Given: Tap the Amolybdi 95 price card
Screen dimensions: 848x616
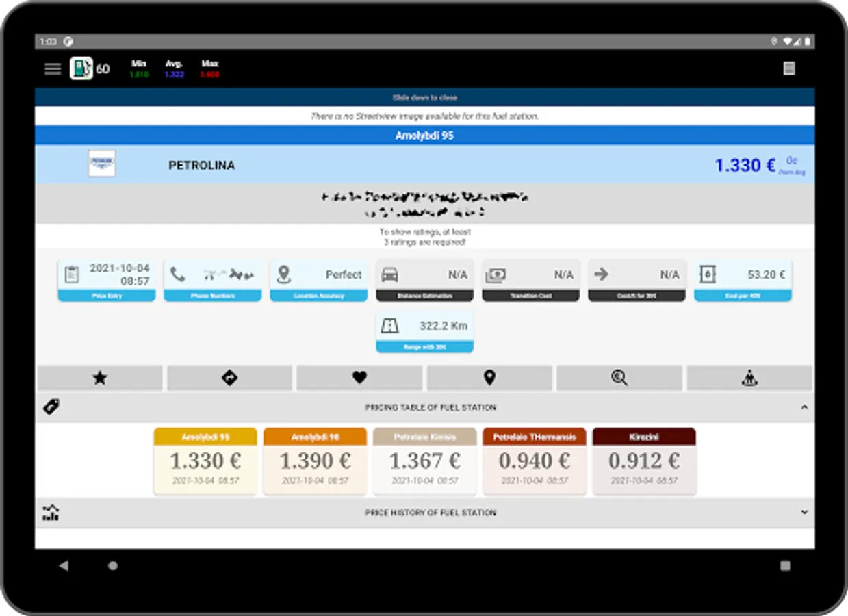Looking at the screenshot, I should [205, 461].
